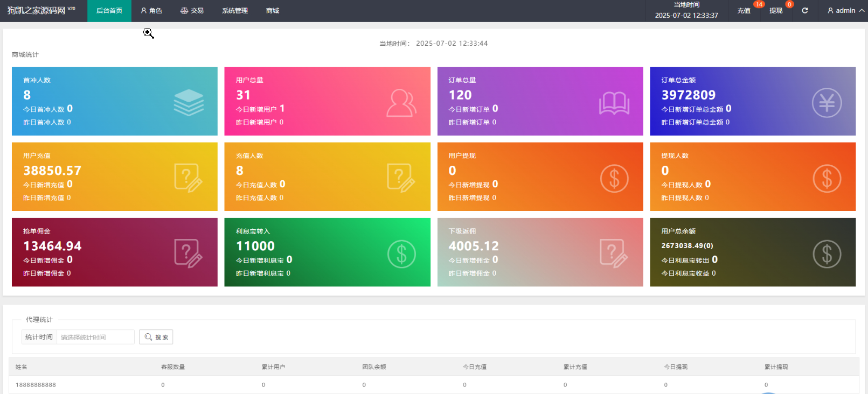Open the 商城 menu
Screen dimensions: 868x394
[273, 11]
